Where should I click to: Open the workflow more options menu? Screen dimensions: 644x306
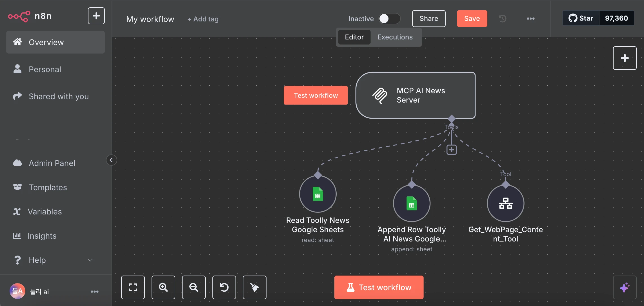[x=531, y=19]
